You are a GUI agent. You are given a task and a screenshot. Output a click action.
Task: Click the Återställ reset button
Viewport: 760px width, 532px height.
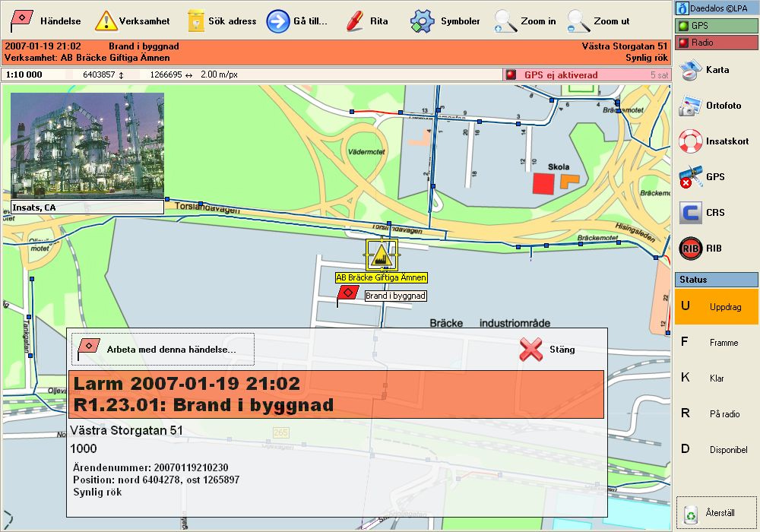716,512
